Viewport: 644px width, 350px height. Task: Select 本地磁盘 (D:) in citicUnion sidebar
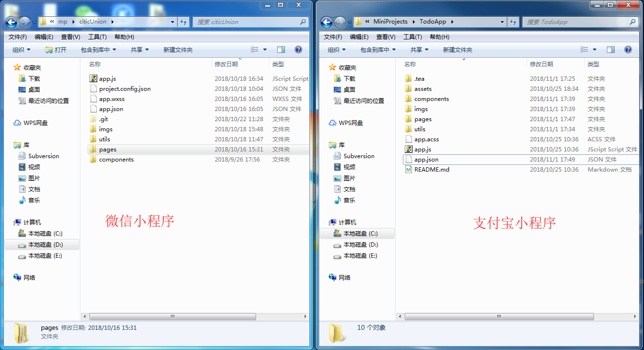[41, 244]
